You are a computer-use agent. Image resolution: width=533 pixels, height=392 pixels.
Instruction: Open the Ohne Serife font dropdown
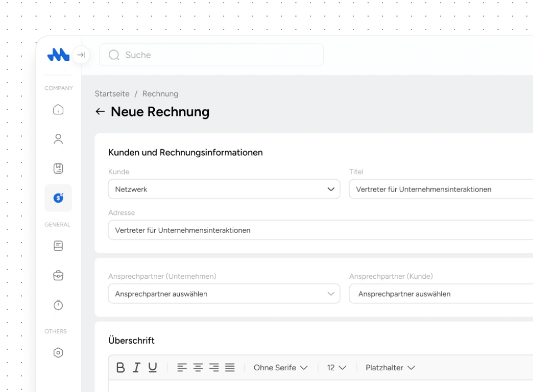(280, 368)
